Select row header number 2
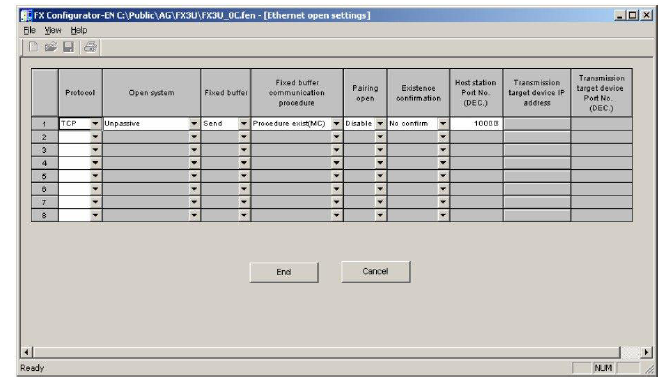667x385 pixels. pos(44,137)
